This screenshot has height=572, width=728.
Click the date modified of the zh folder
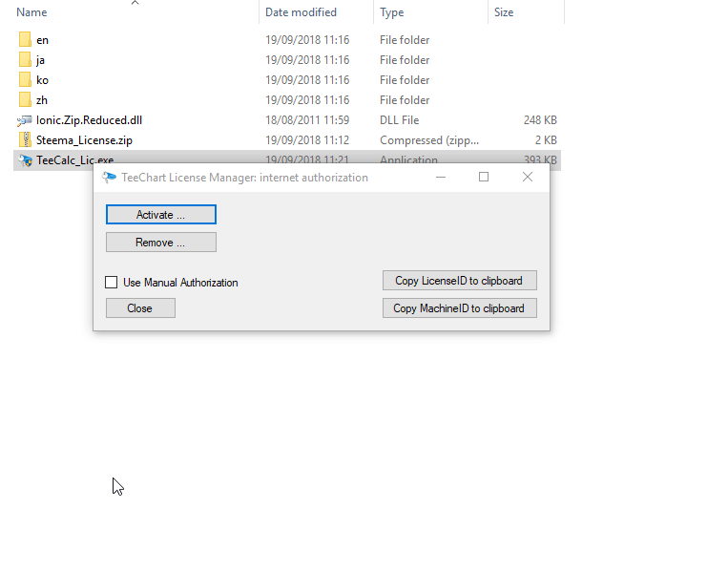(307, 100)
